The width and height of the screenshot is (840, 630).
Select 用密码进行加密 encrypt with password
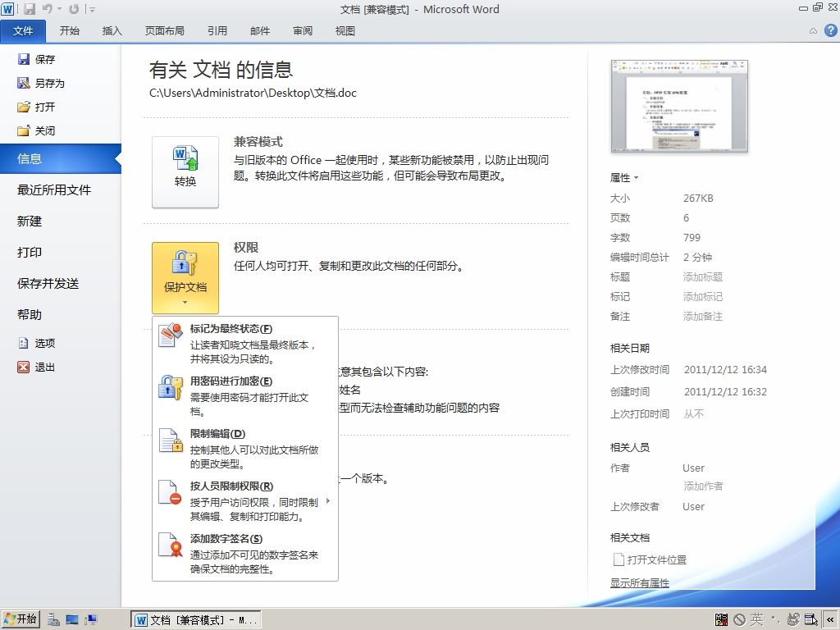point(245,395)
